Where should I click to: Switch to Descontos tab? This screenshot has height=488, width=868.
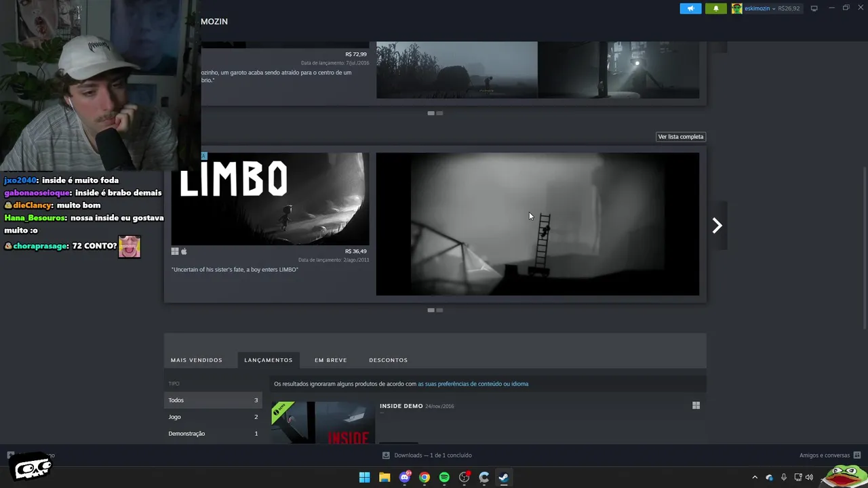389,360
